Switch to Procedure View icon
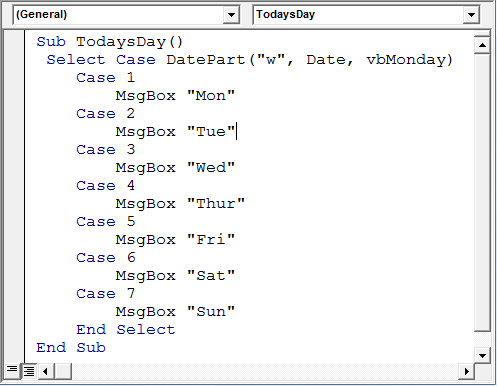 (12, 370)
